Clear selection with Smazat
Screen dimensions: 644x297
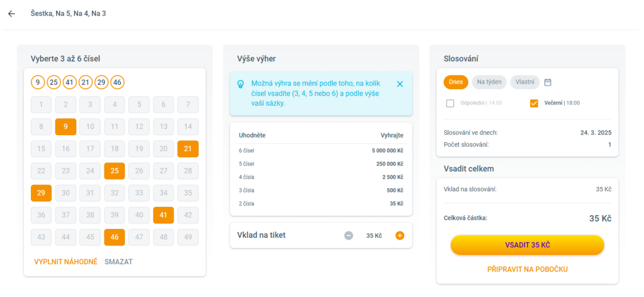tap(119, 262)
